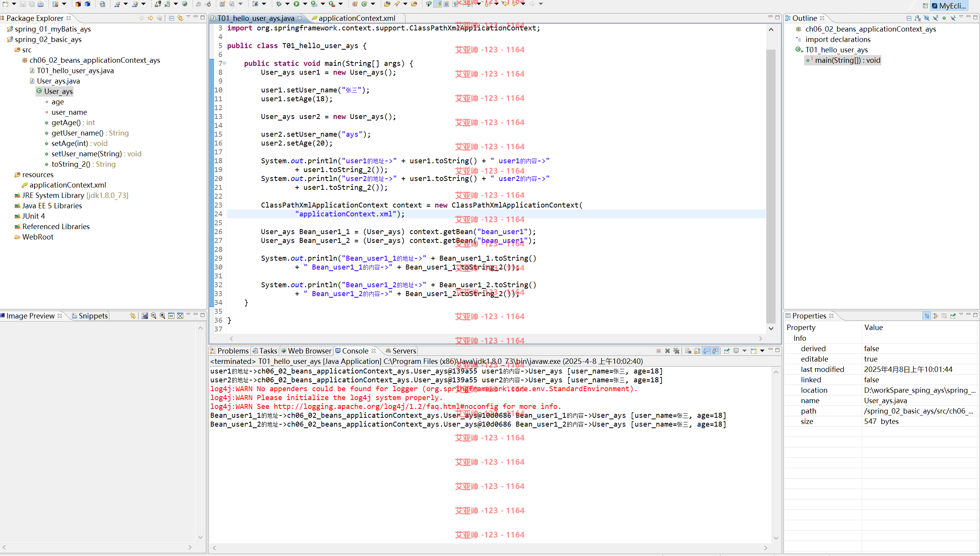Image resolution: width=980 pixels, height=556 pixels.
Task: Toggle Hide Fields in Outline
Action: point(927,18)
